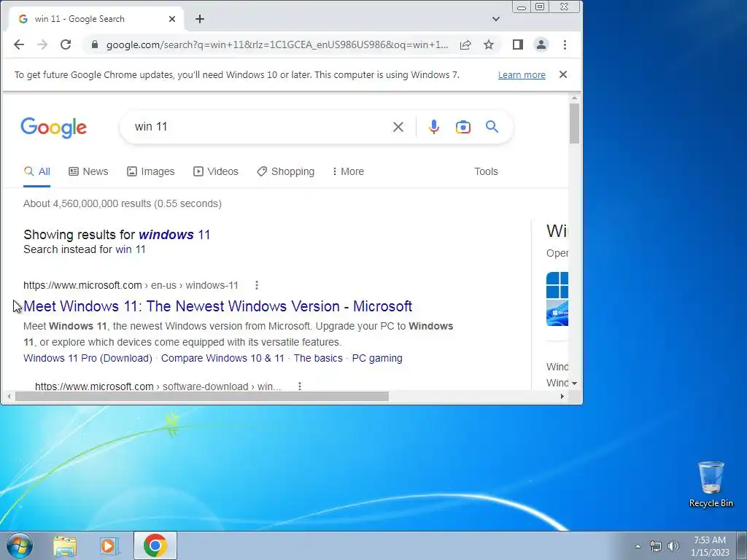Click the horizontal scrollbar thumb
The image size is (747, 560).
pyautogui.click(x=202, y=396)
